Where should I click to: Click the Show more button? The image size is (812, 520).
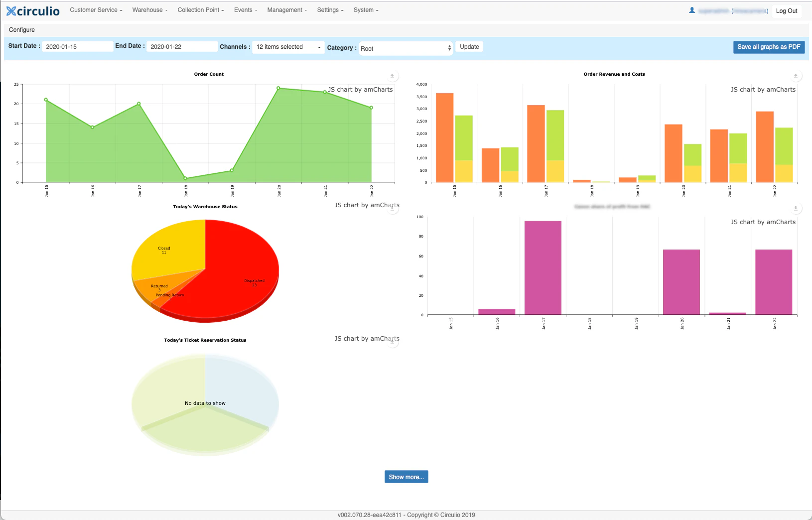click(406, 477)
